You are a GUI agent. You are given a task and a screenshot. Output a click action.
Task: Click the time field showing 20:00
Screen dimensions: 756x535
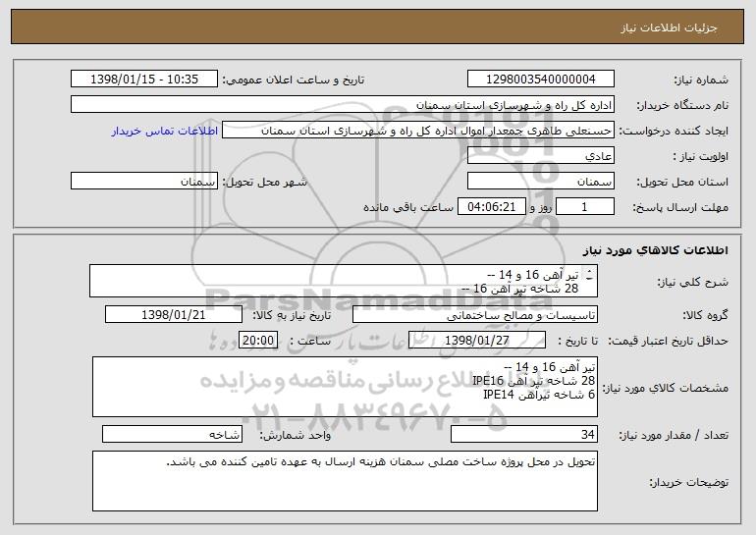[x=258, y=340]
